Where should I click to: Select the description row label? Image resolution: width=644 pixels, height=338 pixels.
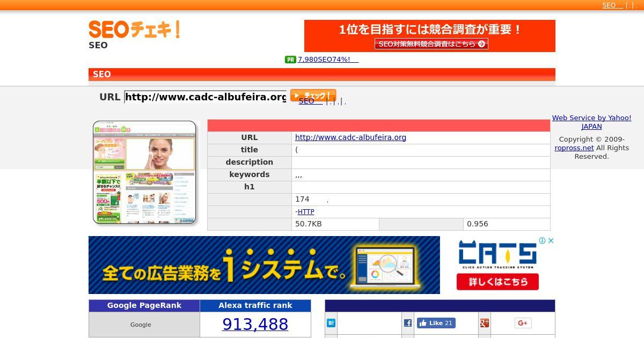pos(250,162)
